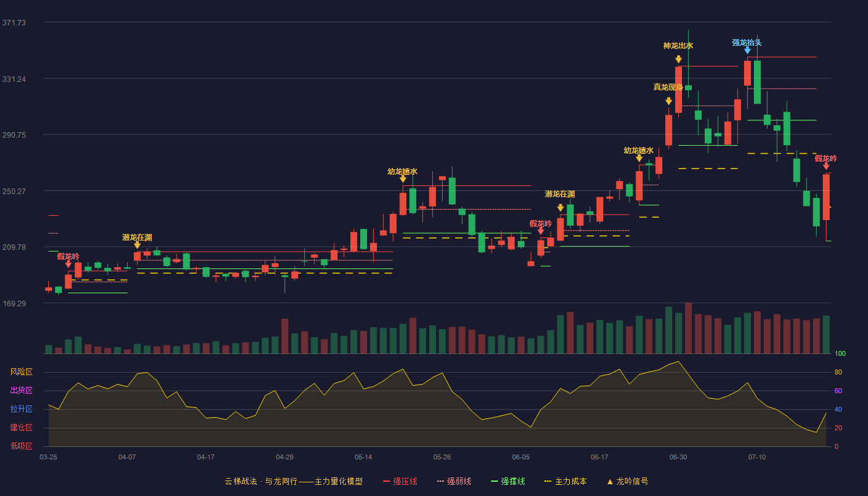868x496 pixels.
Task: Click the 290.75 price axis label
Action: click(x=14, y=135)
